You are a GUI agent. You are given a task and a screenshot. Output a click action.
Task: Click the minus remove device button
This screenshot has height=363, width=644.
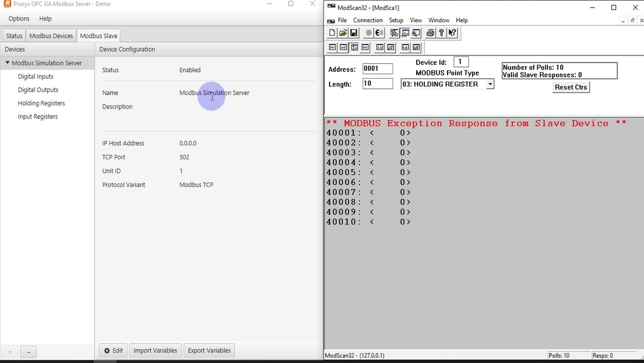(x=28, y=352)
